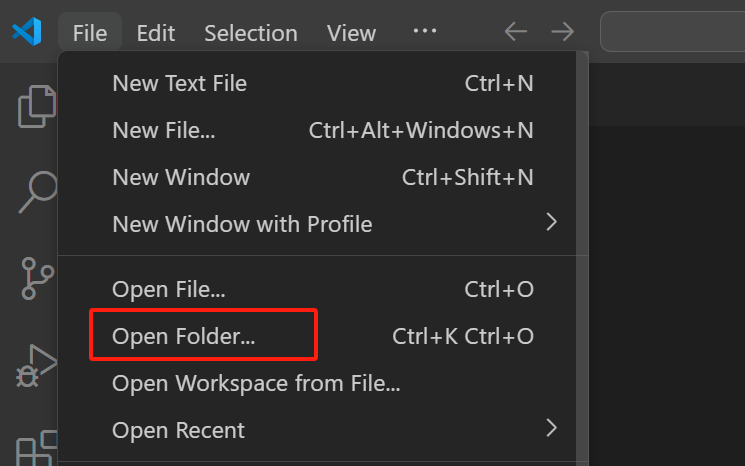Open the Extensions view icon
The image size is (745, 466).
tap(38, 448)
